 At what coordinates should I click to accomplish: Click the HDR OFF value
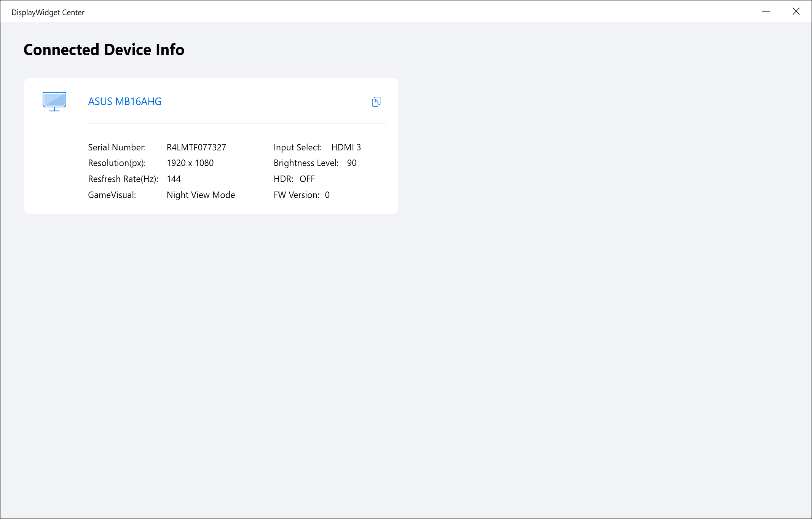(x=307, y=179)
